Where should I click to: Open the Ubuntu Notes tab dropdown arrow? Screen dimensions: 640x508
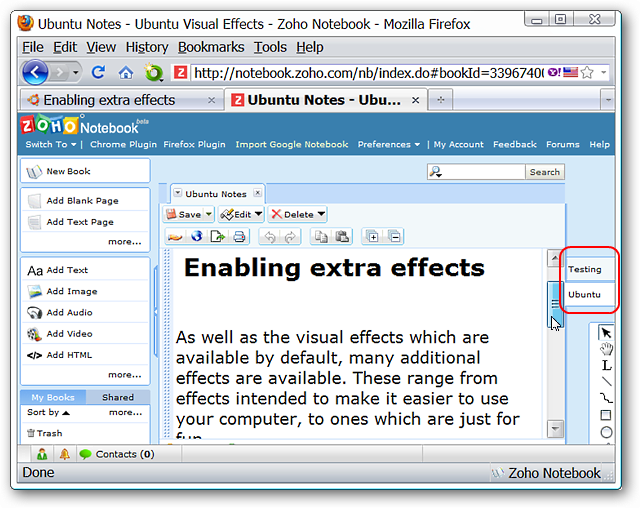[178, 193]
